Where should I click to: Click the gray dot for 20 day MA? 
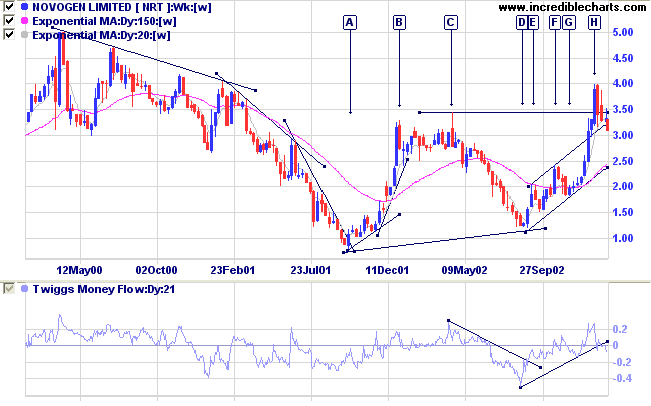24,35
